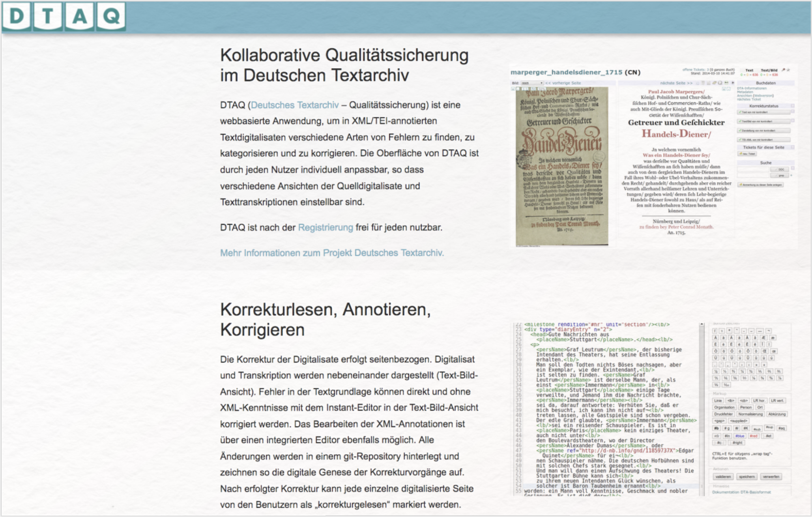
Task: Open the Deutsches Textarchiv link
Action: (295, 105)
